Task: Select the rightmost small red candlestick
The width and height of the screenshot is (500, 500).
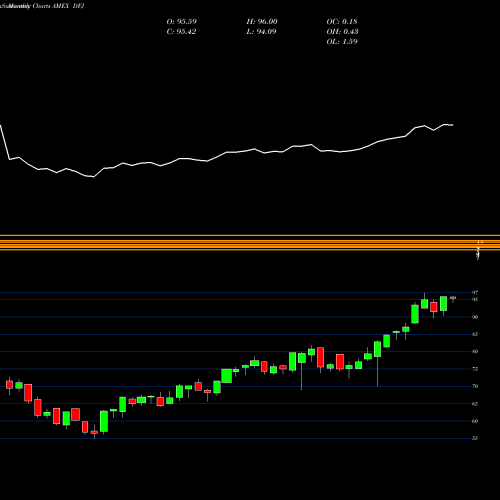Action: [453, 298]
